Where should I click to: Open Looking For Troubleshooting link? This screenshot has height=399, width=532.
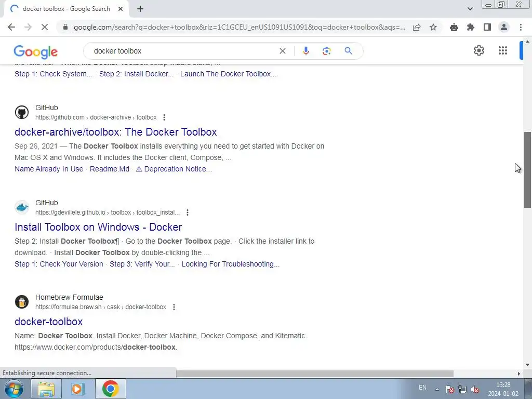(x=231, y=264)
